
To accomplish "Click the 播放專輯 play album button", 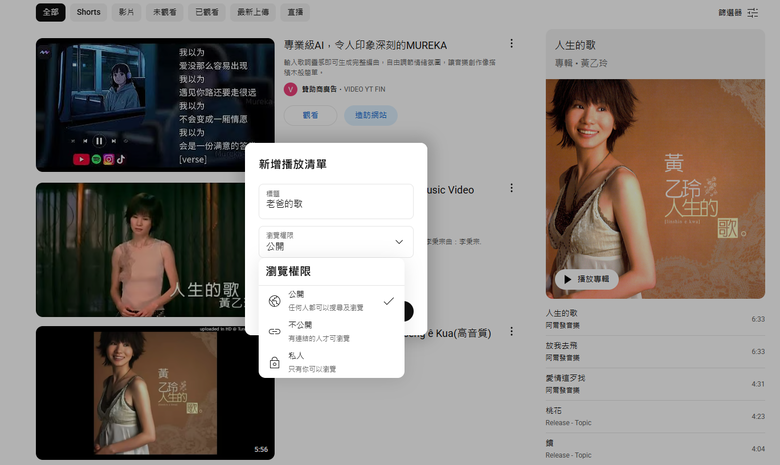I will pyautogui.click(x=586, y=279).
